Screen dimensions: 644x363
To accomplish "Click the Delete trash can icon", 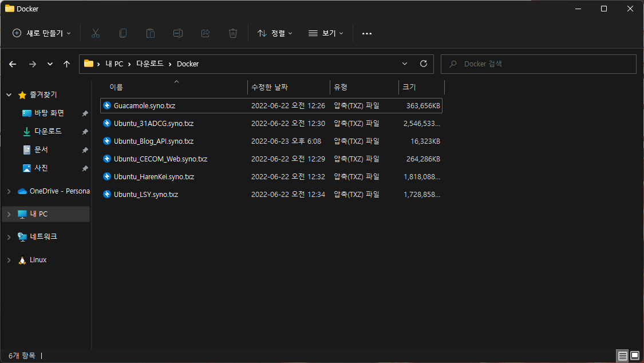I will click(233, 33).
